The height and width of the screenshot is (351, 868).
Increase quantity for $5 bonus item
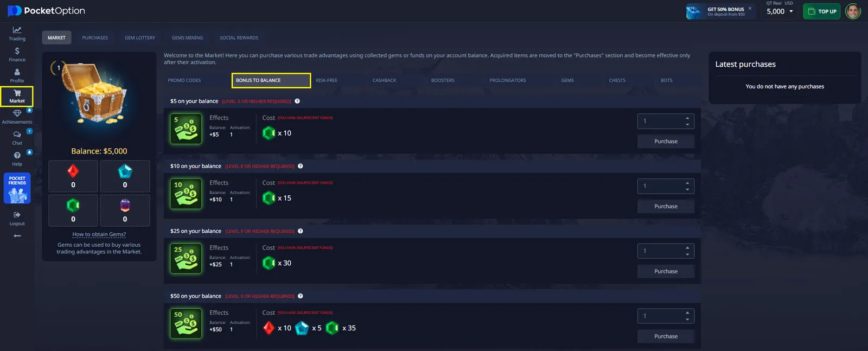(687, 118)
